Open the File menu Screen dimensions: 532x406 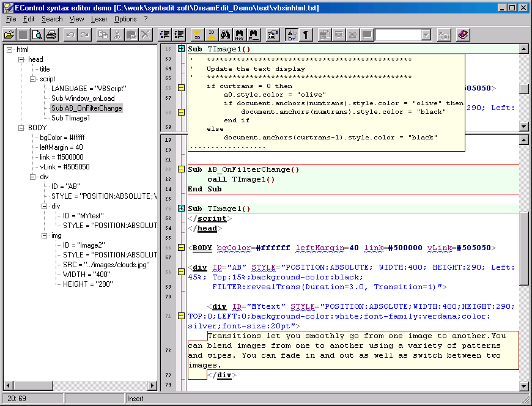click(x=11, y=19)
